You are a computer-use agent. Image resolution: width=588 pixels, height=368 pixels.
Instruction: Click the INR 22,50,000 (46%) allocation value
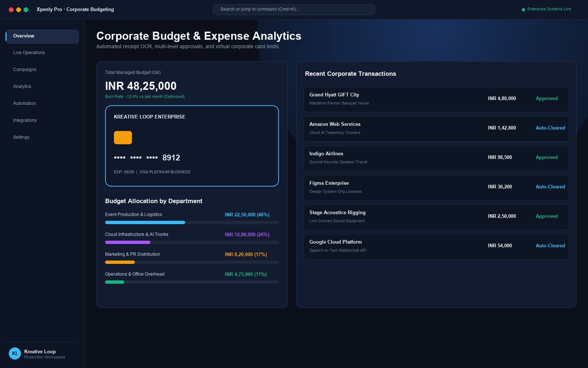tap(247, 215)
